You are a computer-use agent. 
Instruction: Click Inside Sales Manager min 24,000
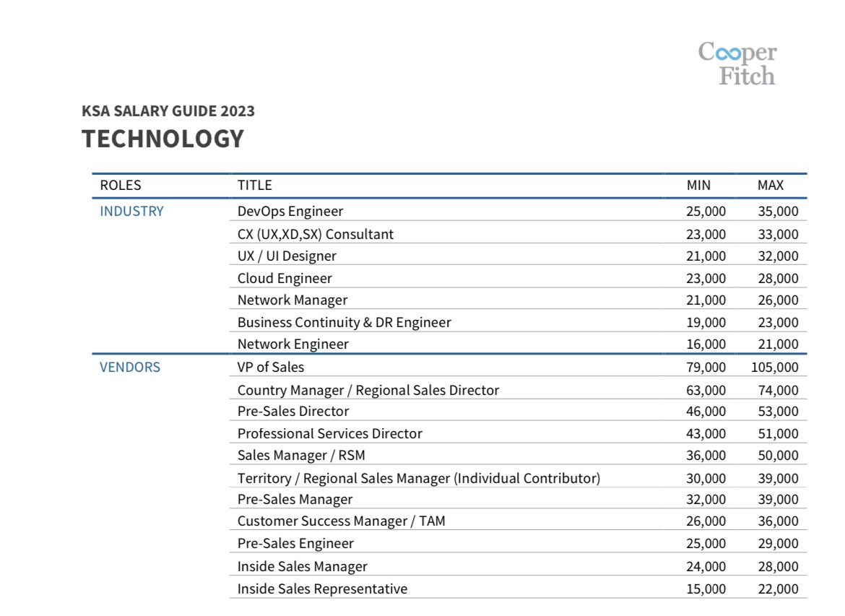pyautogui.click(x=706, y=567)
